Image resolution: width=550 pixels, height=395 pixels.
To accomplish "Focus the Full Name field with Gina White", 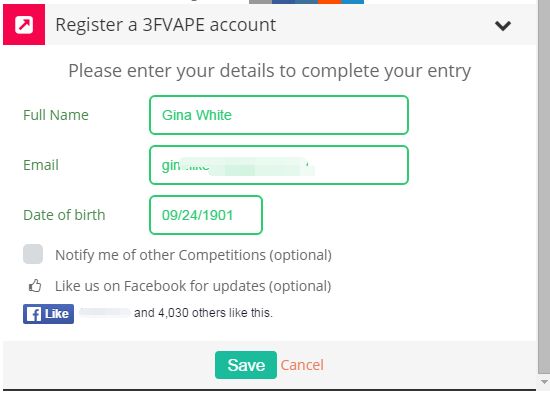I will click(x=279, y=115).
